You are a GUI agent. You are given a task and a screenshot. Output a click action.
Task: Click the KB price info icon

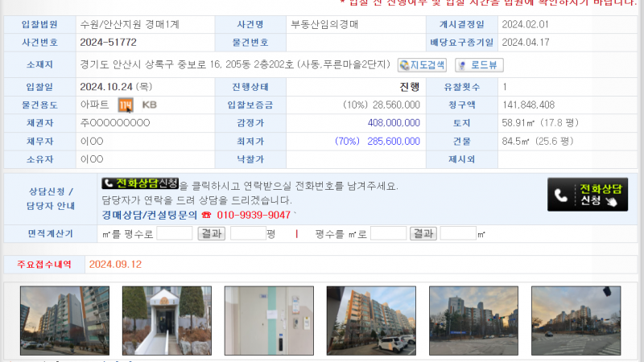(x=149, y=105)
